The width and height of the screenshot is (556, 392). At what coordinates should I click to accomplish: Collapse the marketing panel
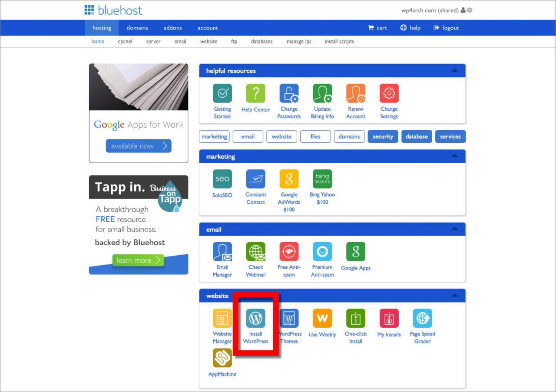pyautogui.click(x=454, y=156)
